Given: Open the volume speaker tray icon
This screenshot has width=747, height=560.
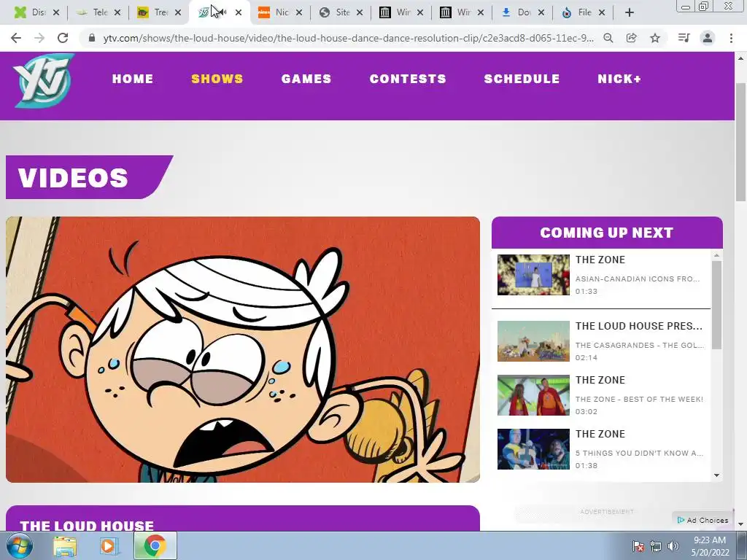Looking at the screenshot, I should click(673, 546).
